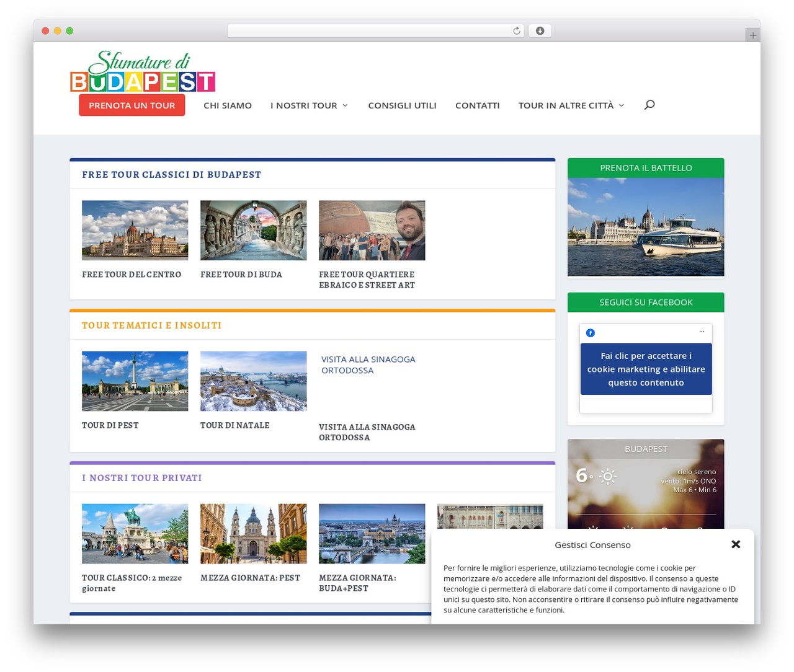Click the sun weather icon for Budapest
Screen dimensions: 794x672
click(608, 476)
